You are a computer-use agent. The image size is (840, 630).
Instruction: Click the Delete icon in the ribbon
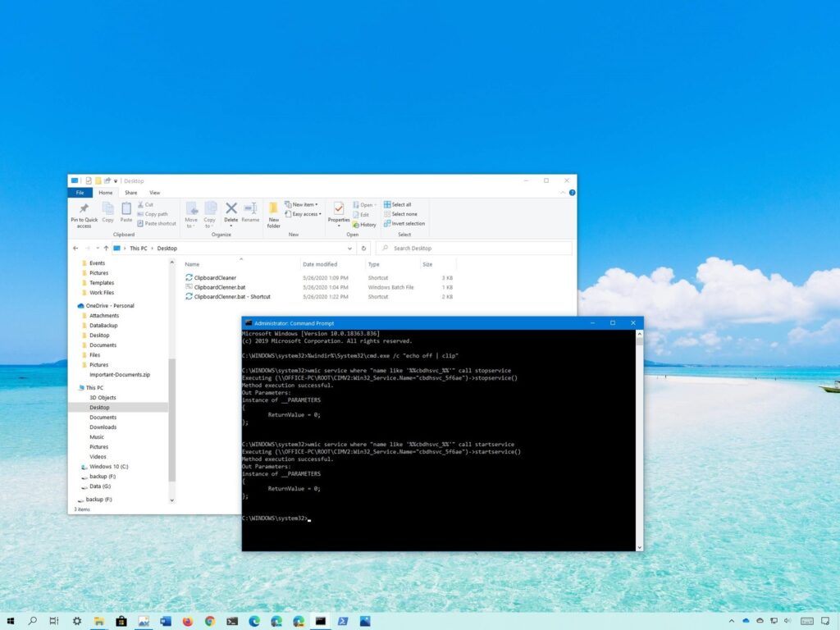click(x=231, y=214)
